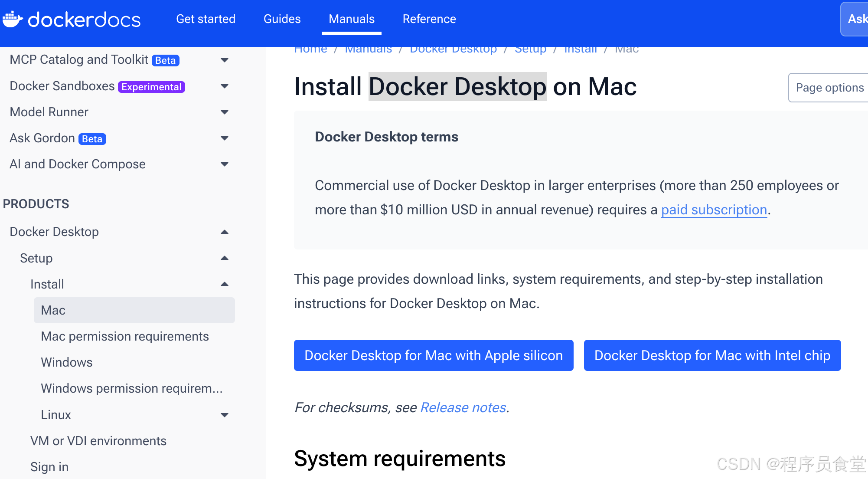Screen dimensions: 868x479
Task: Expand the Linux install submenu arrow
Action: click(224, 415)
